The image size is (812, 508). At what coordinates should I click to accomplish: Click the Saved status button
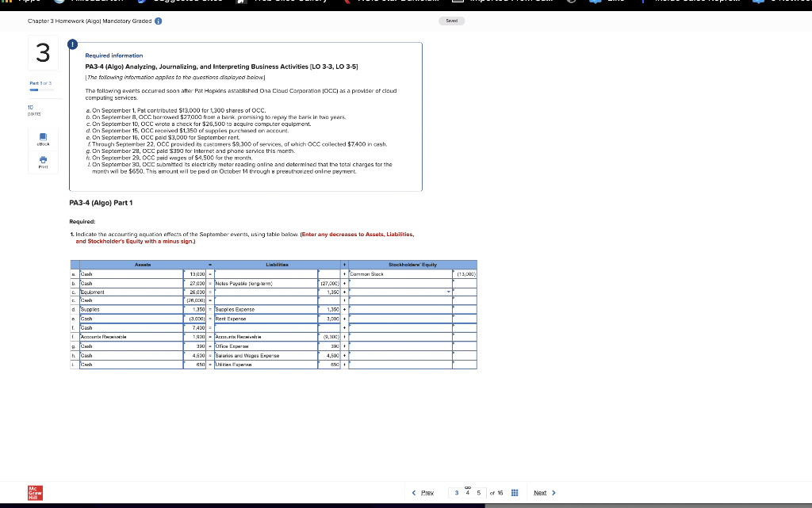(x=451, y=21)
